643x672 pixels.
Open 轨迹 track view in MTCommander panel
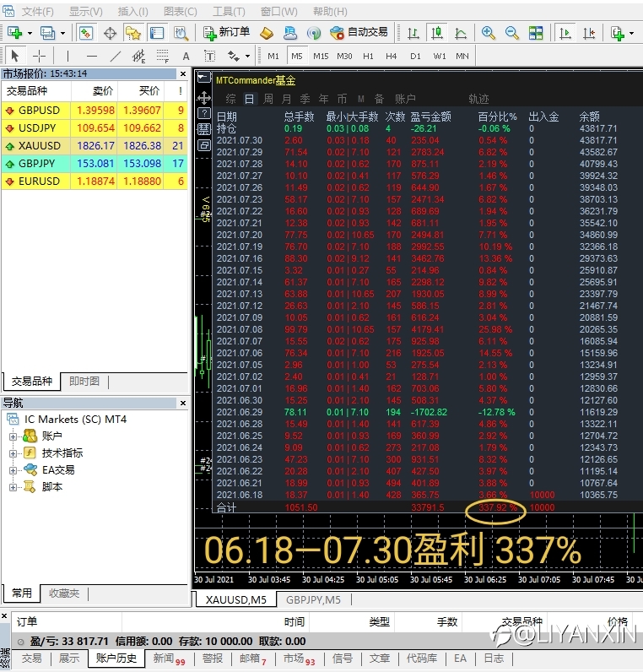[x=478, y=99]
